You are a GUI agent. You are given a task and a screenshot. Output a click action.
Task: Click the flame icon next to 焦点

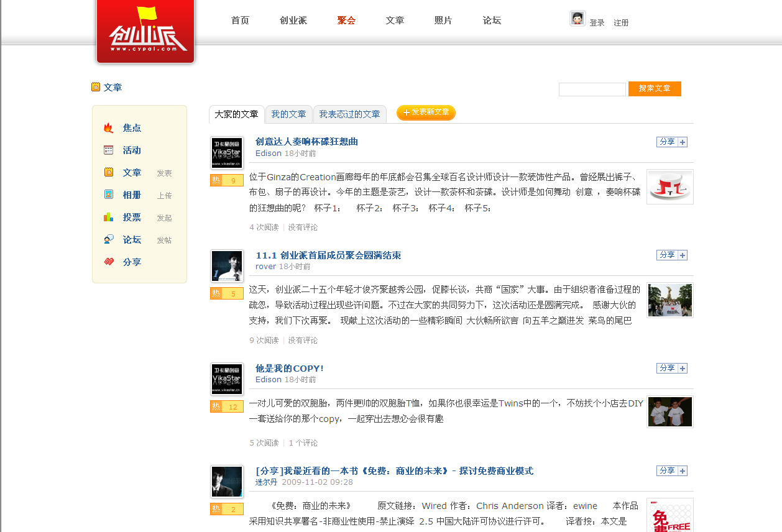[109, 128]
